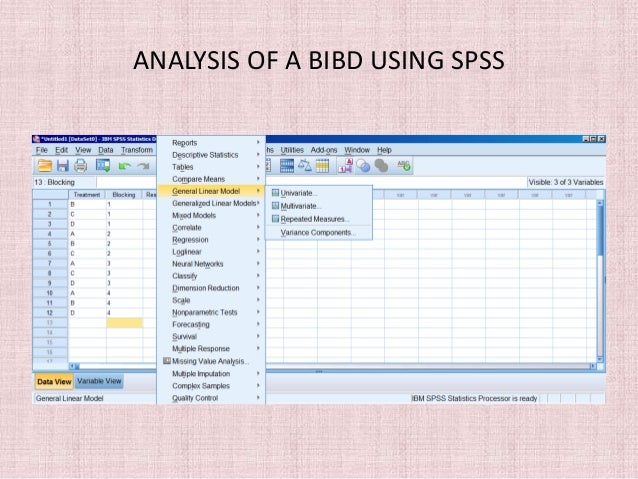Expand the Multiple Imputation submenu

211,374
